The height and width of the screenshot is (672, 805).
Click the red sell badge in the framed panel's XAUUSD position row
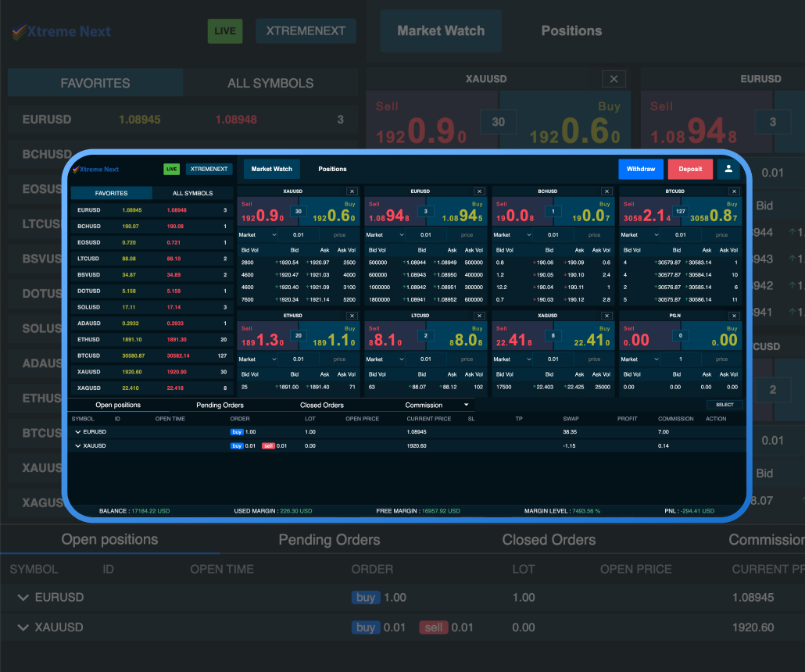268,446
